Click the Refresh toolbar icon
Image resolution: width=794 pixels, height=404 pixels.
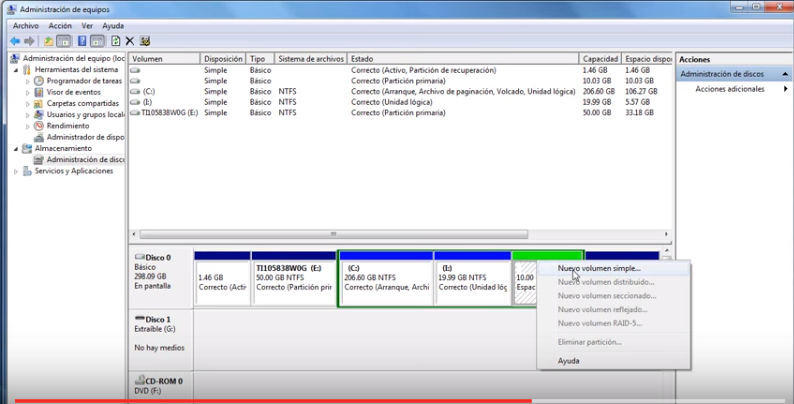(116, 41)
